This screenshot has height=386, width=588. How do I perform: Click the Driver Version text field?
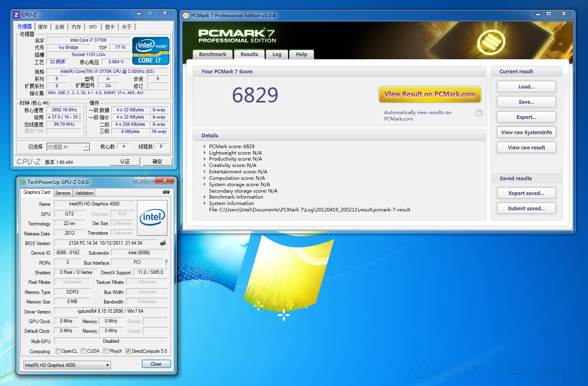click(x=111, y=311)
